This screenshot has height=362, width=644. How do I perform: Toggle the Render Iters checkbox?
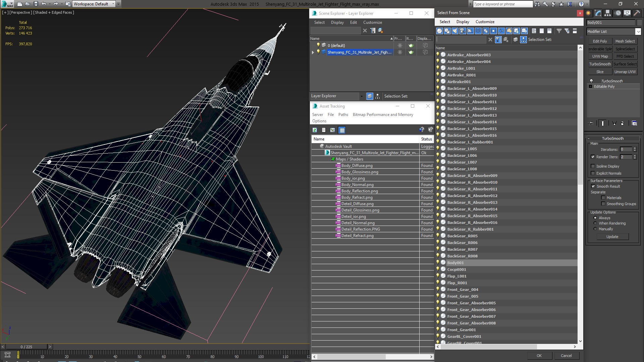[593, 157]
